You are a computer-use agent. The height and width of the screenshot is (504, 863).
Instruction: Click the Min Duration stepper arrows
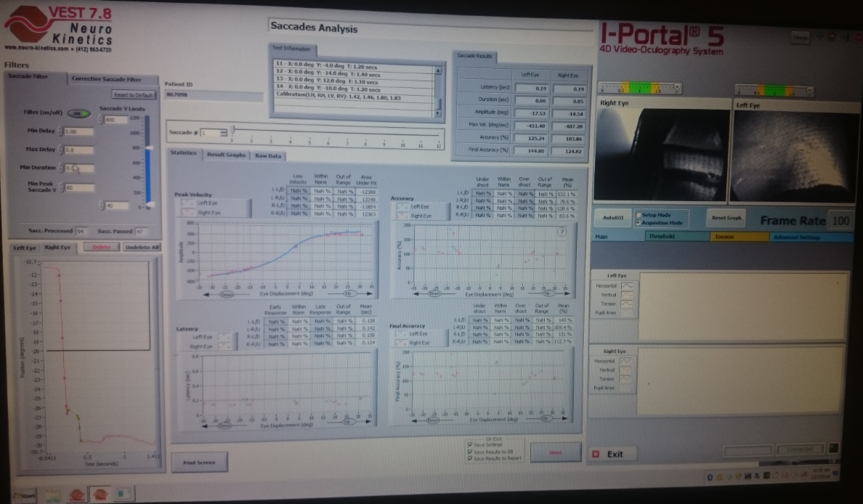(61, 168)
